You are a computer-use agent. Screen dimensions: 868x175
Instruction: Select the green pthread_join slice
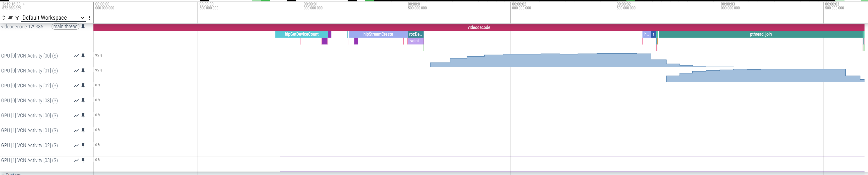coord(760,34)
